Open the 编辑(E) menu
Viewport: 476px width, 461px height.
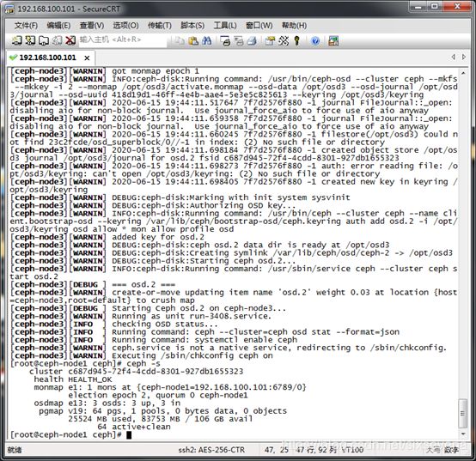tap(58, 26)
